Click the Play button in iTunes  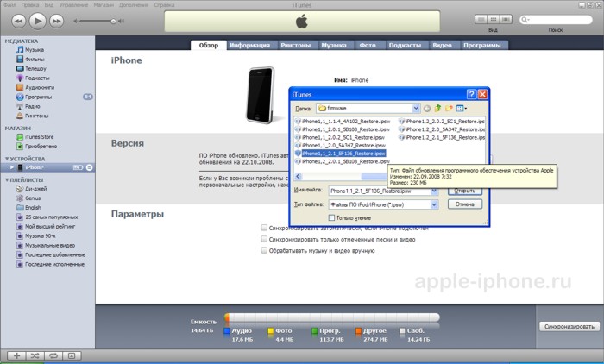[x=37, y=21]
